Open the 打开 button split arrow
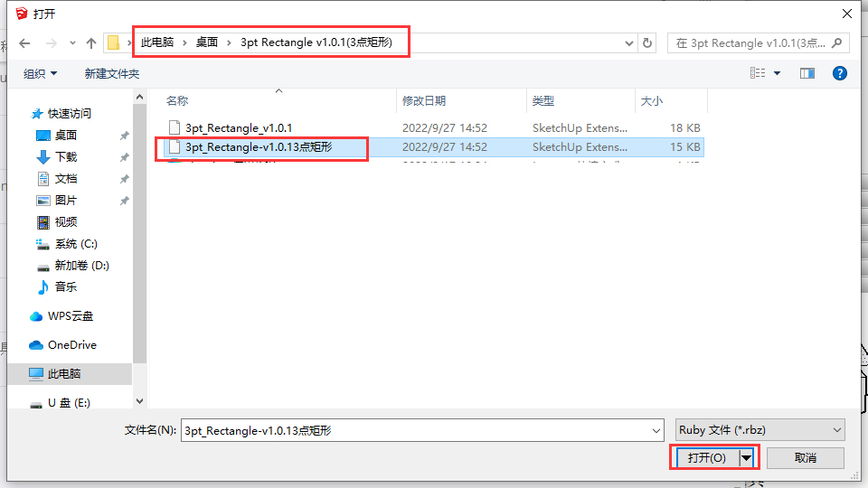This screenshot has width=868, height=488. pyautogui.click(x=746, y=457)
